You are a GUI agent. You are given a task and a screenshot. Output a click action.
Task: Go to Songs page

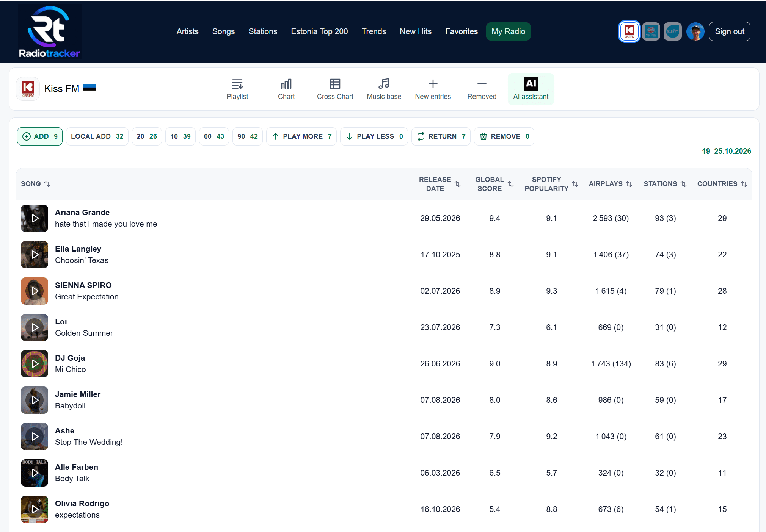click(223, 31)
